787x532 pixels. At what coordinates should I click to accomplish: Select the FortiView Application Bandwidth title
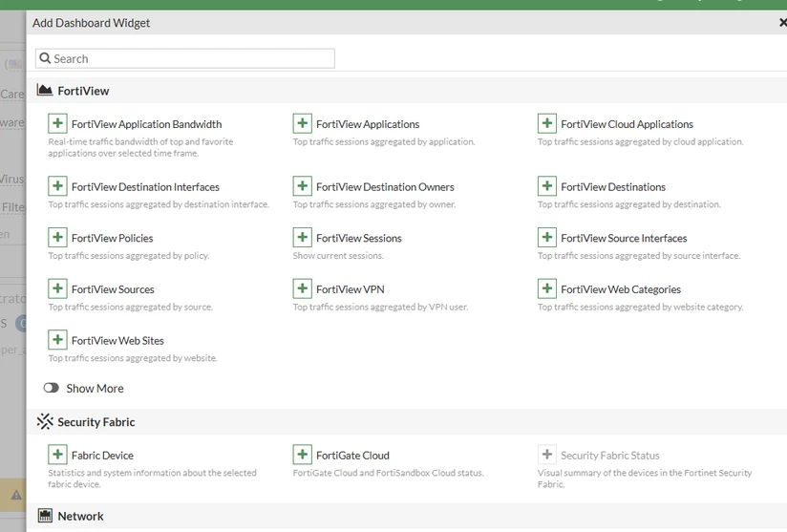tap(146, 124)
